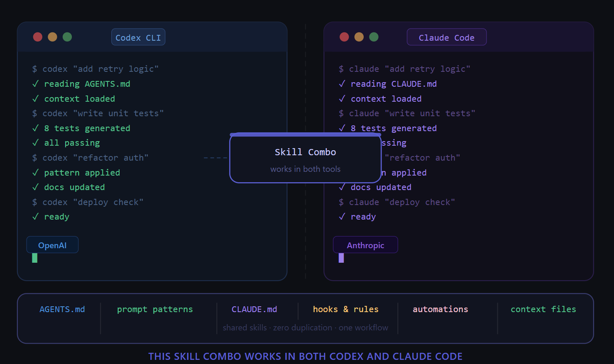The image size is (614, 364).
Task: Click the Anthropic badge
Action: click(365, 245)
